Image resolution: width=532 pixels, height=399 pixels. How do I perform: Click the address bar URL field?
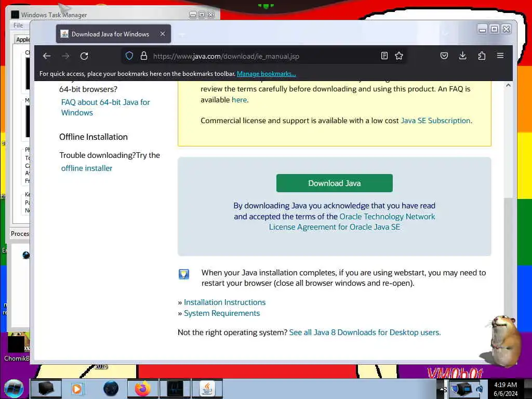tap(263, 56)
